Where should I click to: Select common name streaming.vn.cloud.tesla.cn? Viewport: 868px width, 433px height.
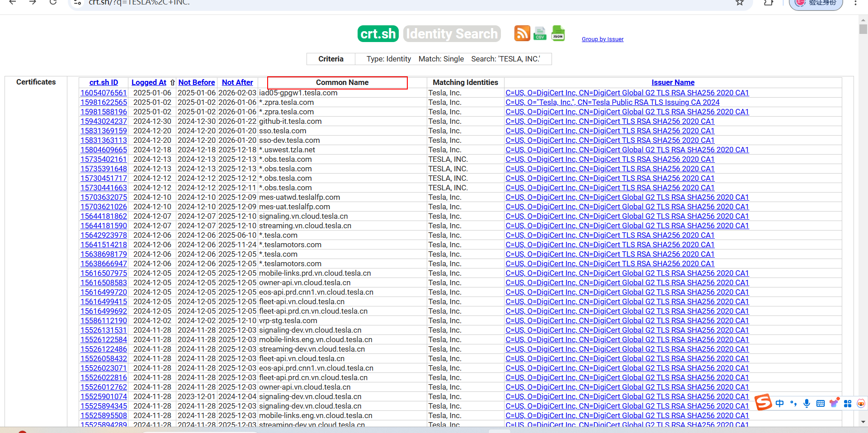[x=305, y=226]
